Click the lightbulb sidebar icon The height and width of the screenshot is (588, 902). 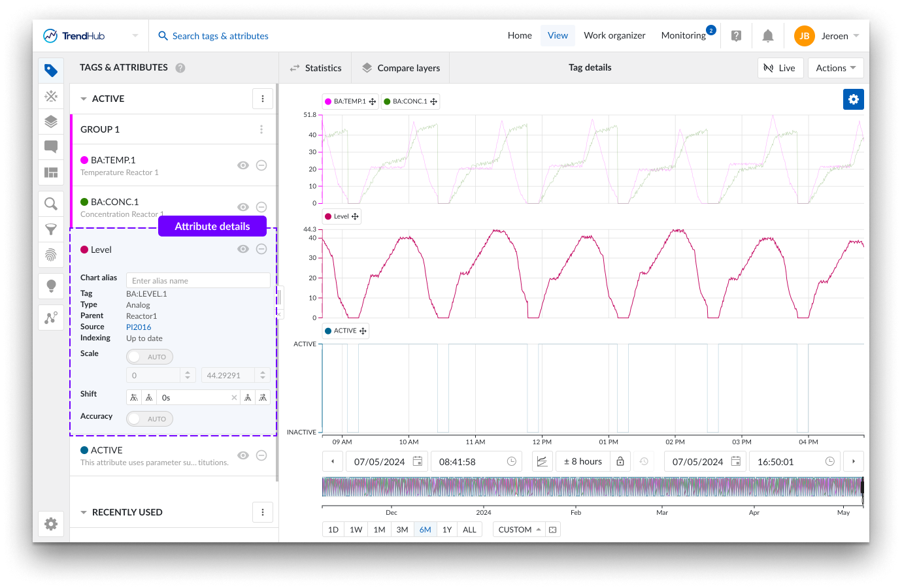(51, 286)
